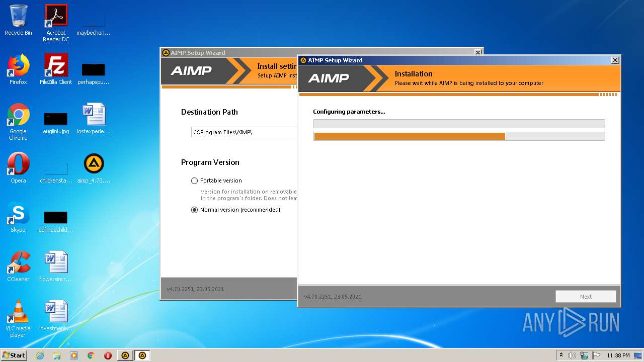
Task: Open Google Chrome desktop shortcut
Action: pos(18,122)
